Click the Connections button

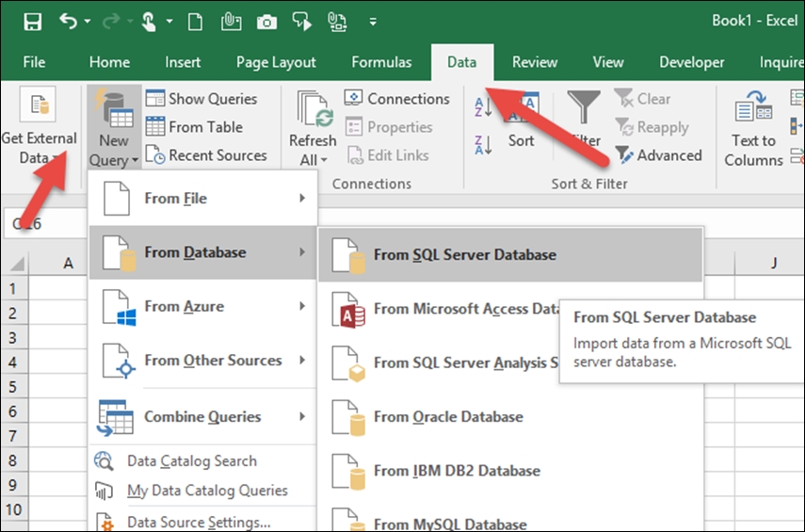pos(397,98)
